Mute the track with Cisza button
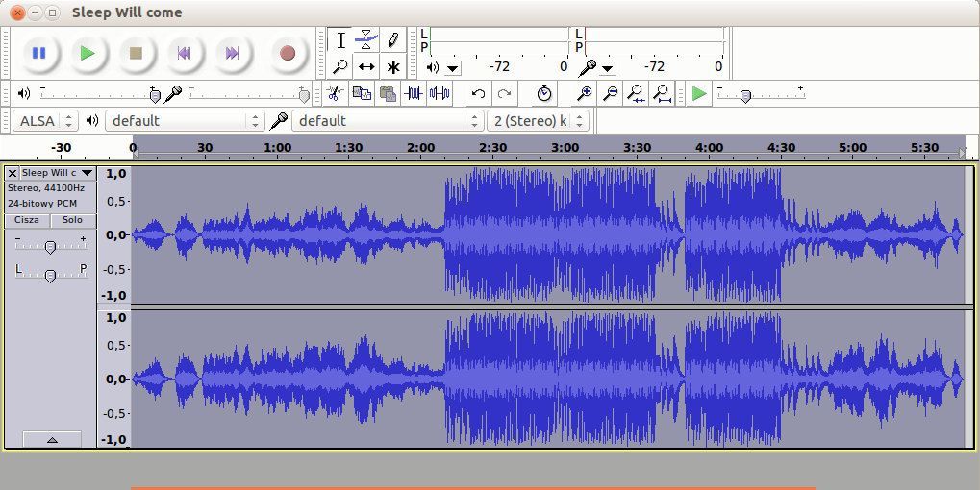This screenshot has width=980, height=490. (27, 220)
